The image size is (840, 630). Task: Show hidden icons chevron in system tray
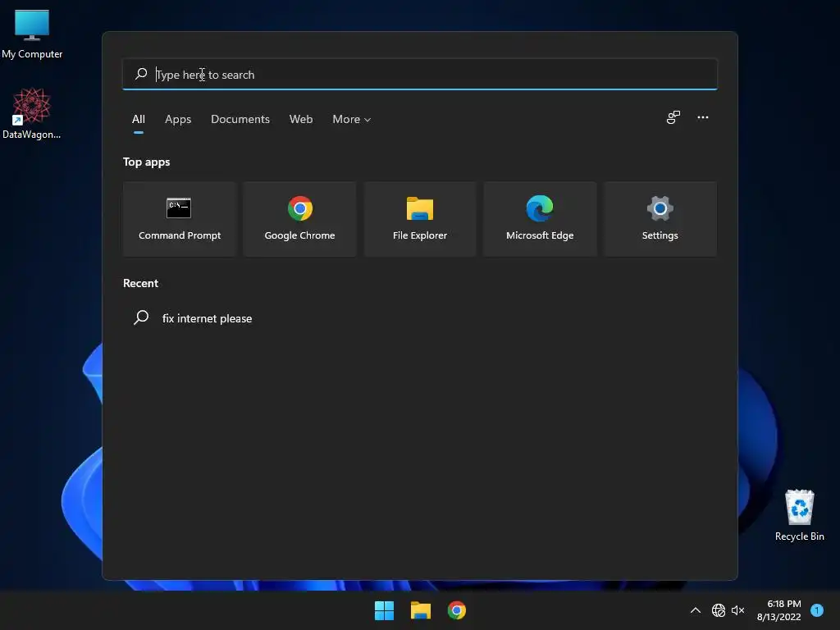click(x=696, y=610)
